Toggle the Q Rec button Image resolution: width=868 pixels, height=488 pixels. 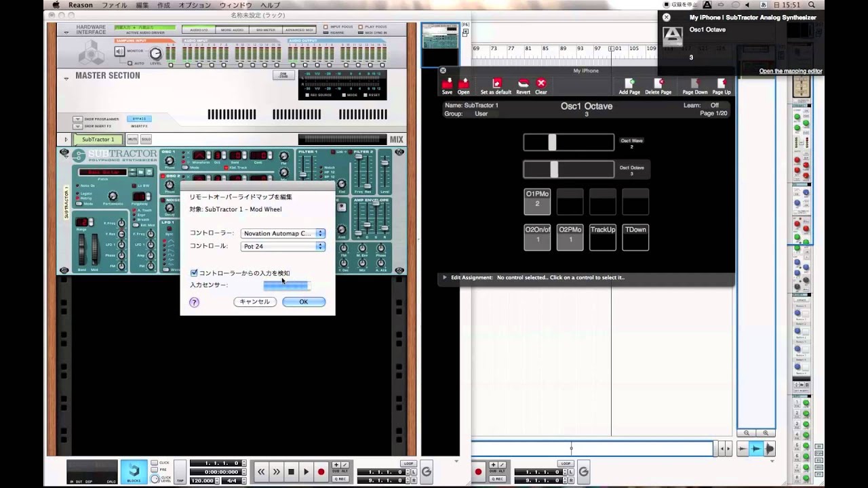(x=340, y=479)
